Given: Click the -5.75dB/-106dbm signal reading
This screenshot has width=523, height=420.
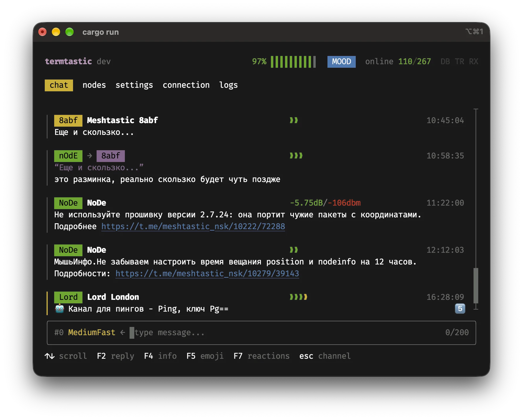Looking at the screenshot, I should [x=325, y=203].
